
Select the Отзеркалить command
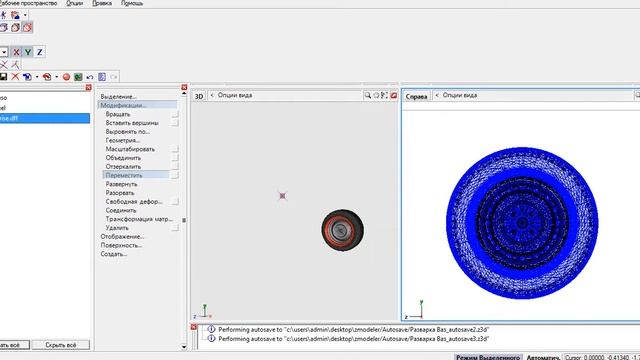point(123,167)
